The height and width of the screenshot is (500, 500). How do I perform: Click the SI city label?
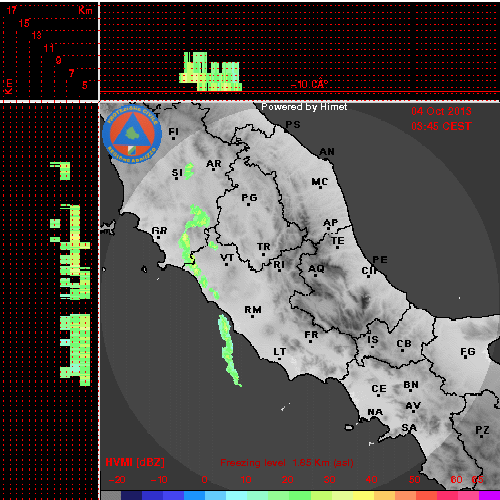(177, 172)
